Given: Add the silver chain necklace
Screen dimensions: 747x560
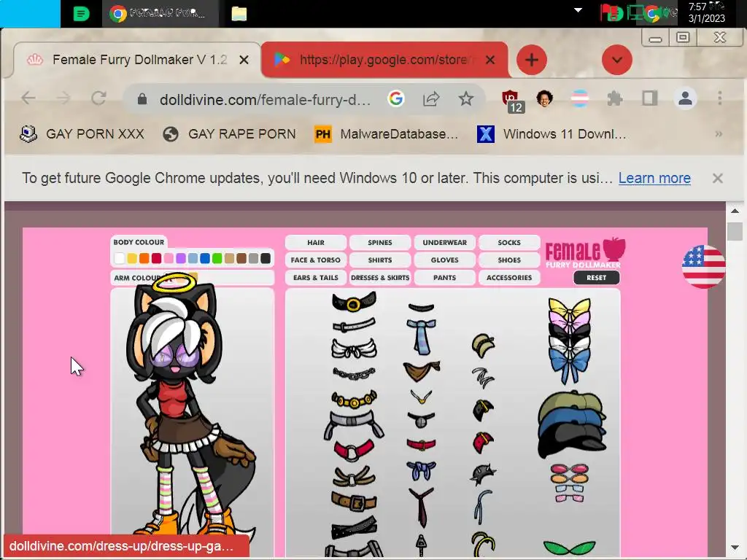Looking at the screenshot, I should [354, 374].
